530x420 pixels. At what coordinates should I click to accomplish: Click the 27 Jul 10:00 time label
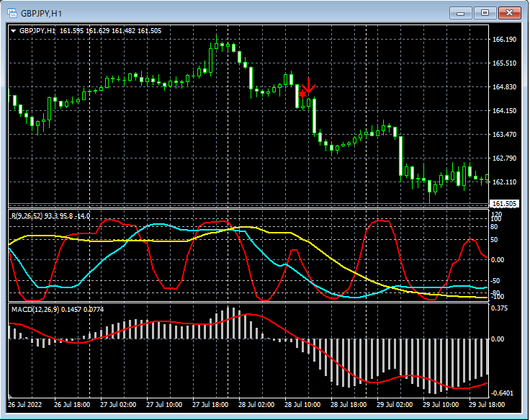[x=164, y=405]
